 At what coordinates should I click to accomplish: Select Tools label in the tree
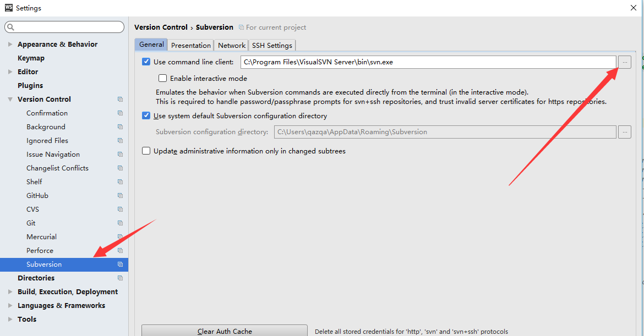pos(27,319)
